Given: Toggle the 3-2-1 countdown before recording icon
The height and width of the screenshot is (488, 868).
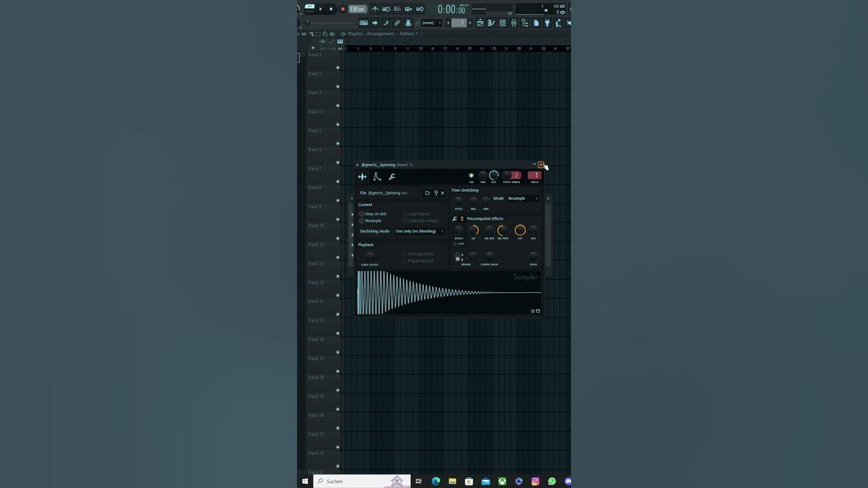Looking at the screenshot, I should pyautogui.click(x=397, y=9).
